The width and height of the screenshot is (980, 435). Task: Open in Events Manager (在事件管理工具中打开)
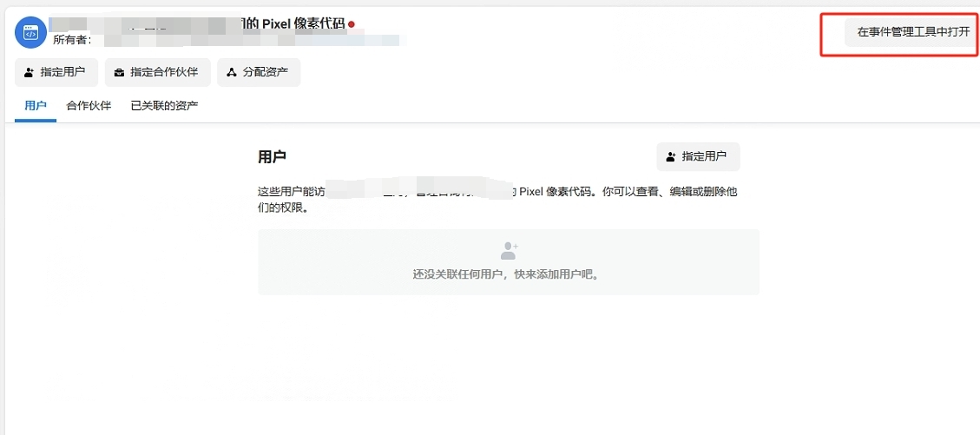click(x=913, y=32)
